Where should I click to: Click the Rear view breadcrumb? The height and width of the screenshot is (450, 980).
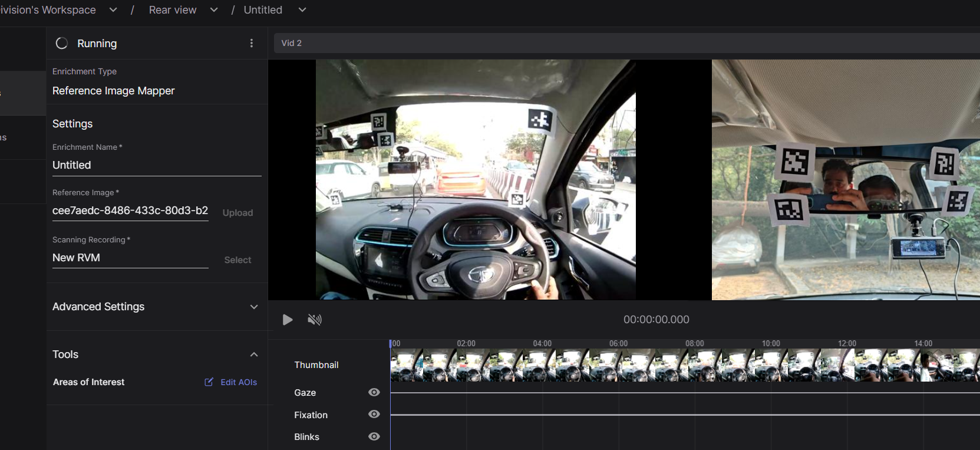[x=173, y=10]
